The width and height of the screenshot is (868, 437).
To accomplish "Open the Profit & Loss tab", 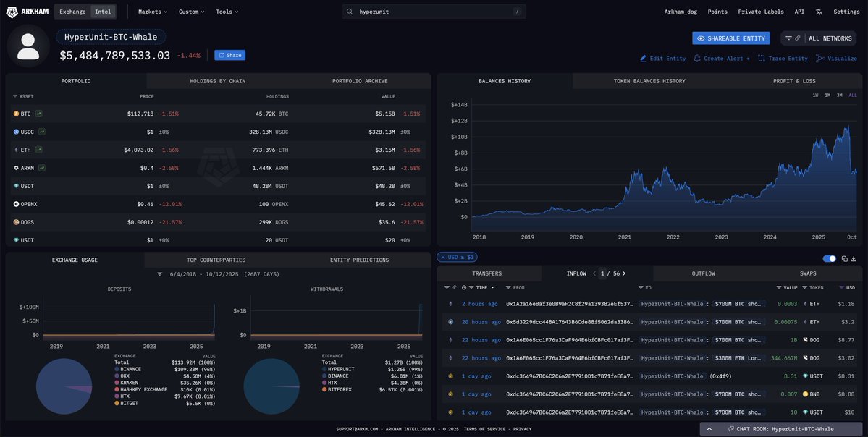I will tap(793, 81).
